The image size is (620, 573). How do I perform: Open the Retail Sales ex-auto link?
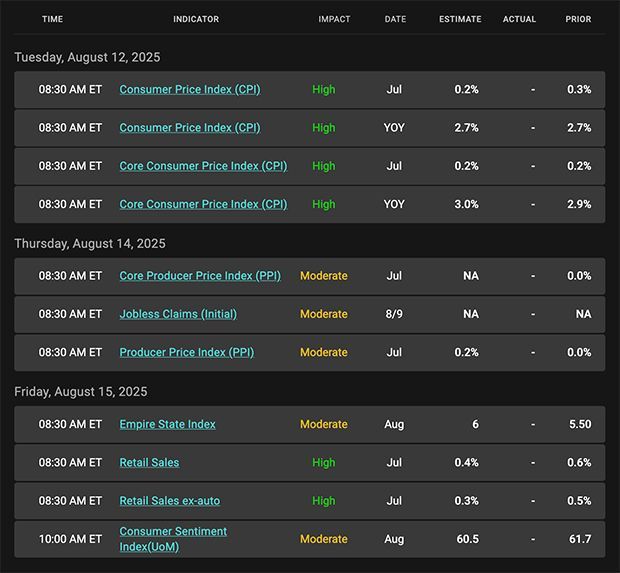[x=170, y=501]
